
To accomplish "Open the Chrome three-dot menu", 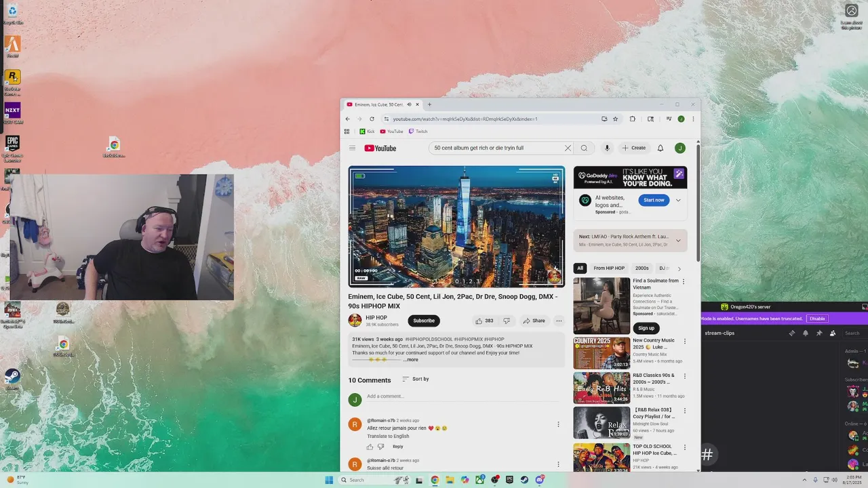I will click(692, 119).
